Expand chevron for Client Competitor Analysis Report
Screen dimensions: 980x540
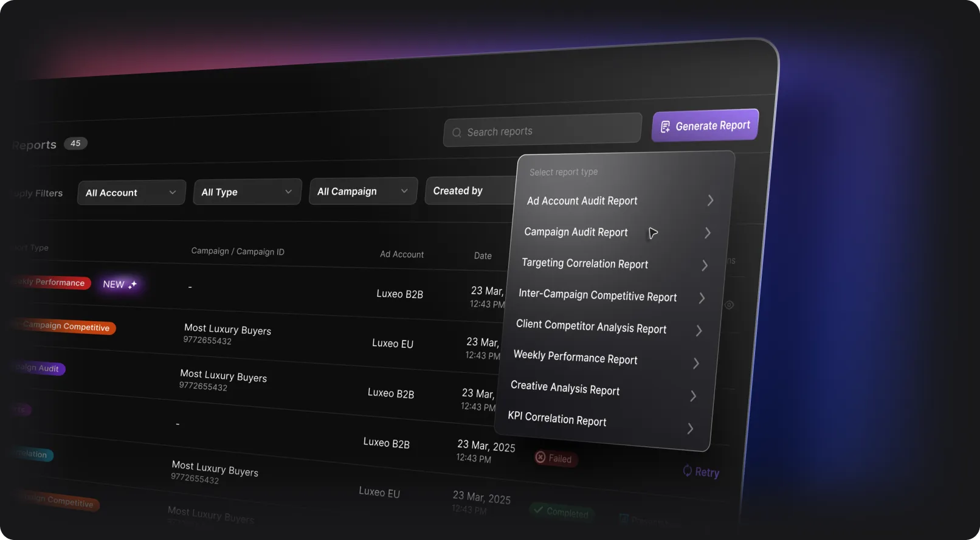699,331
